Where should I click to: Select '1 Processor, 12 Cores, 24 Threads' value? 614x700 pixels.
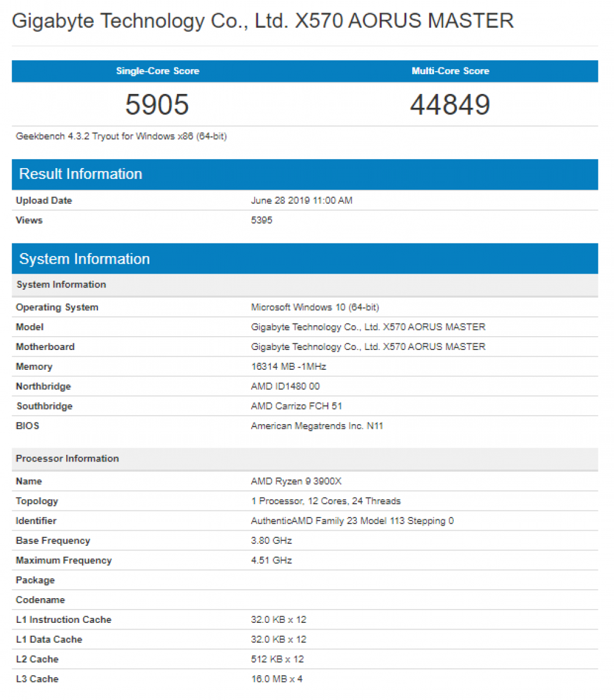click(326, 501)
